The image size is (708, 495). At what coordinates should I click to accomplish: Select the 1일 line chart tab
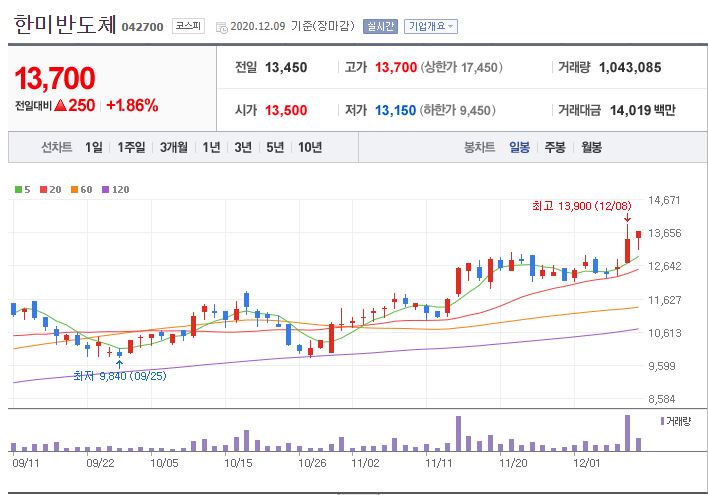click(93, 147)
